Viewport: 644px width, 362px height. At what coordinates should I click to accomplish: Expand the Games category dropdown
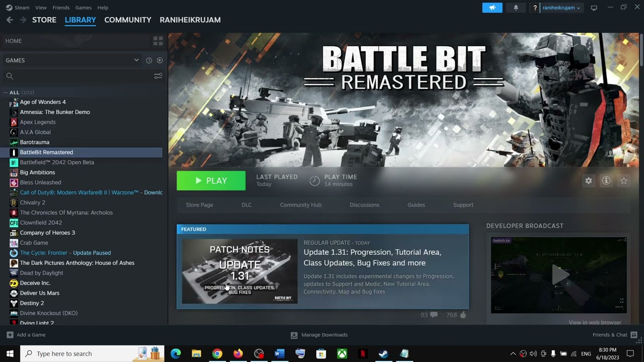136,60
